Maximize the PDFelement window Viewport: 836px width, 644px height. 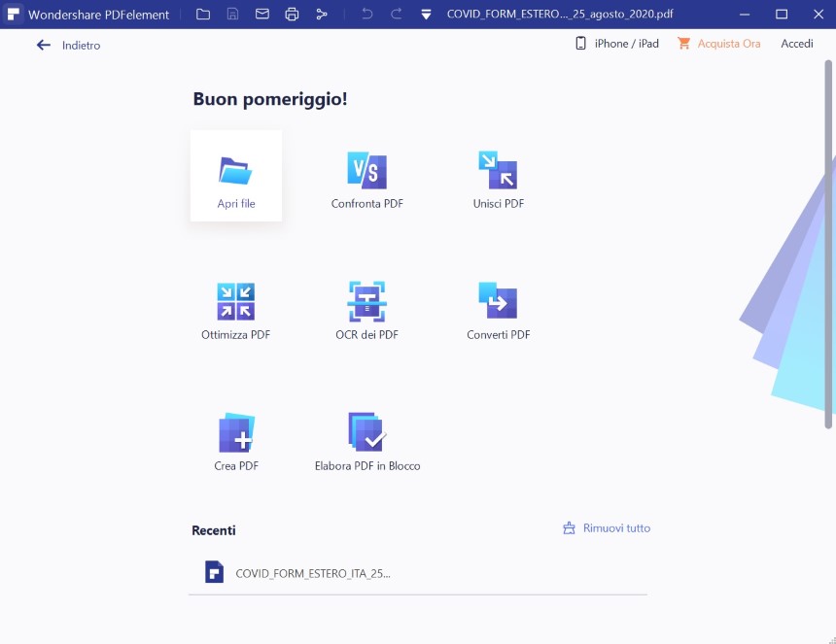coord(782,15)
